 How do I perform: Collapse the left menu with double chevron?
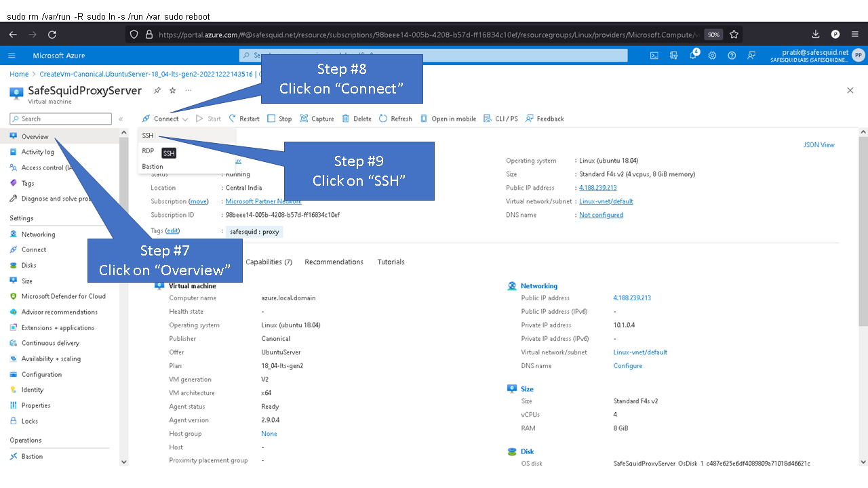coord(121,119)
